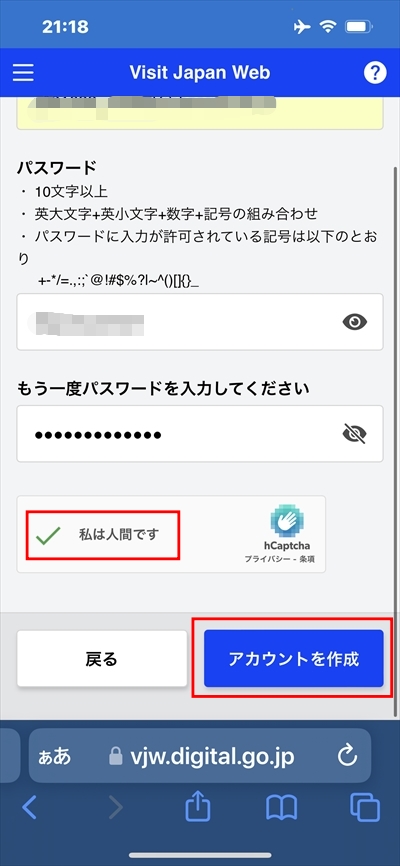Open the ぁあ reader text options
This screenshot has width=400, height=866.
pyautogui.click(x=54, y=756)
